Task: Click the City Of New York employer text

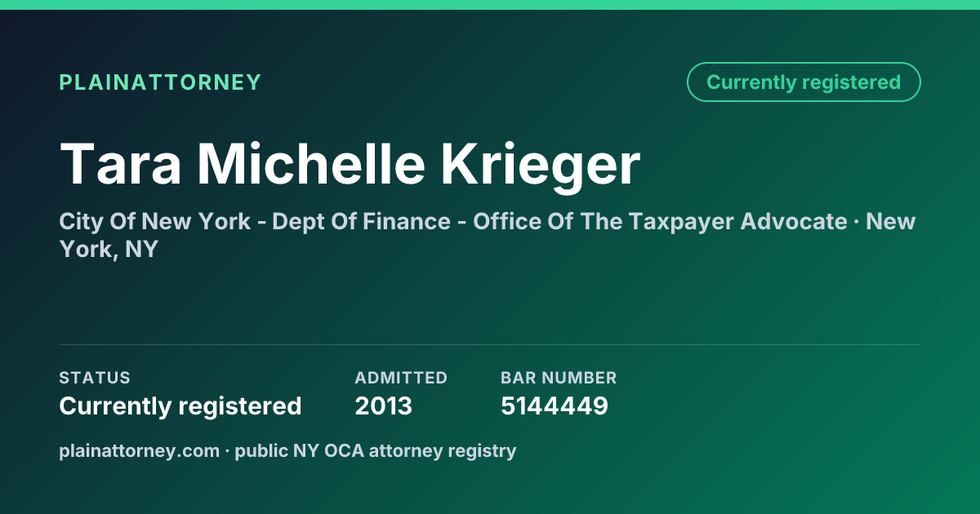Action: tap(154, 221)
